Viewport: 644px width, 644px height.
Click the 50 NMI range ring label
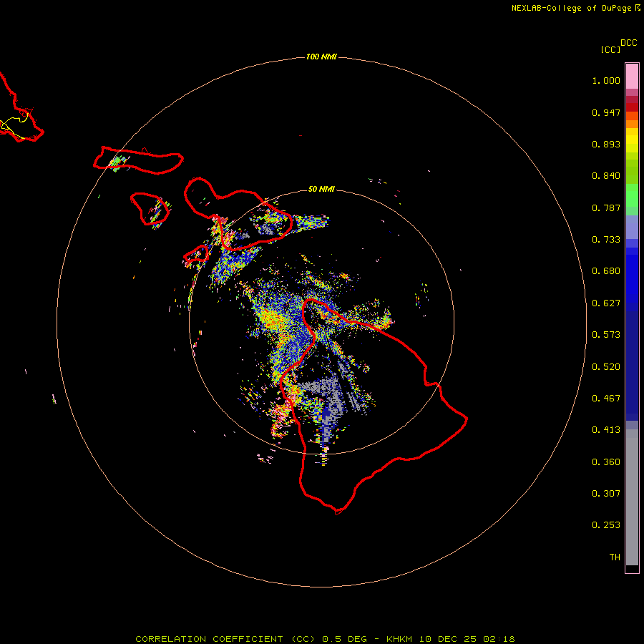pos(321,189)
